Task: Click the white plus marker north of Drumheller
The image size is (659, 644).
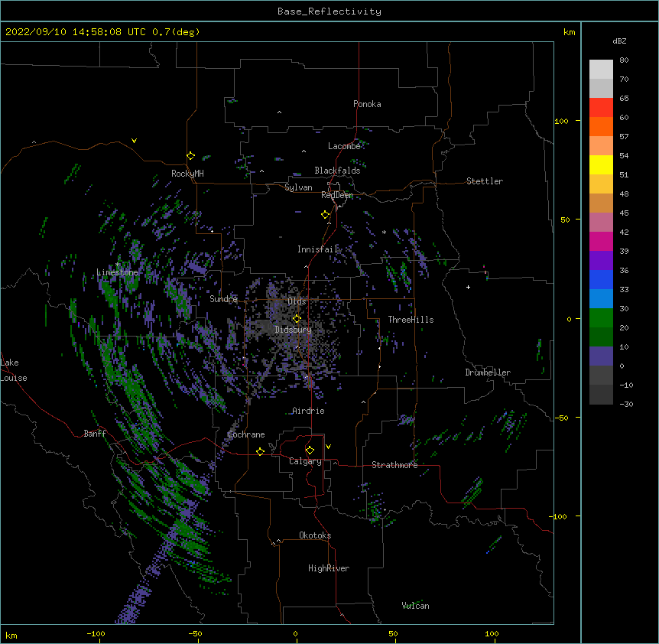Action: click(468, 287)
